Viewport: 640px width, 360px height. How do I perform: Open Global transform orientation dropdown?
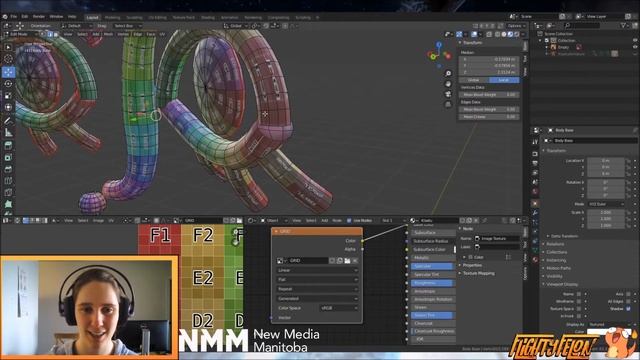[236, 26]
